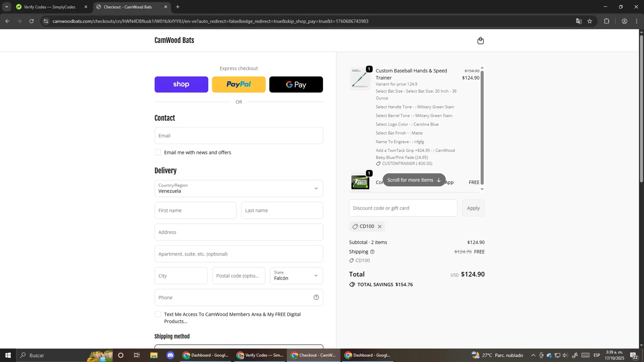Click the discount tag icon beside CUSTOMTRAINER

point(378,164)
